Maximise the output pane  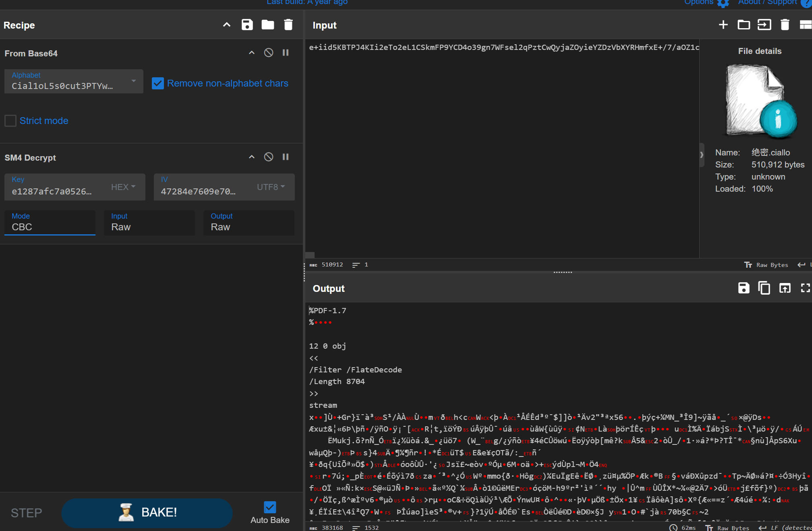pos(805,288)
